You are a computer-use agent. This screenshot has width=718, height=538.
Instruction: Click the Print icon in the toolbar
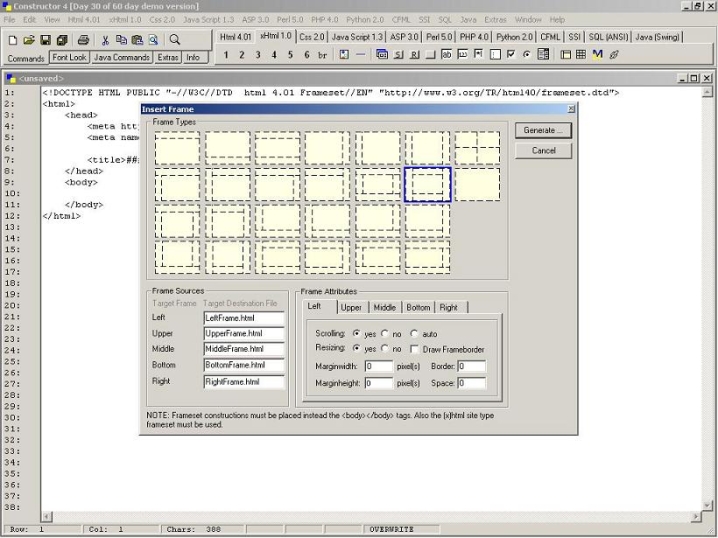pos(84,40)
